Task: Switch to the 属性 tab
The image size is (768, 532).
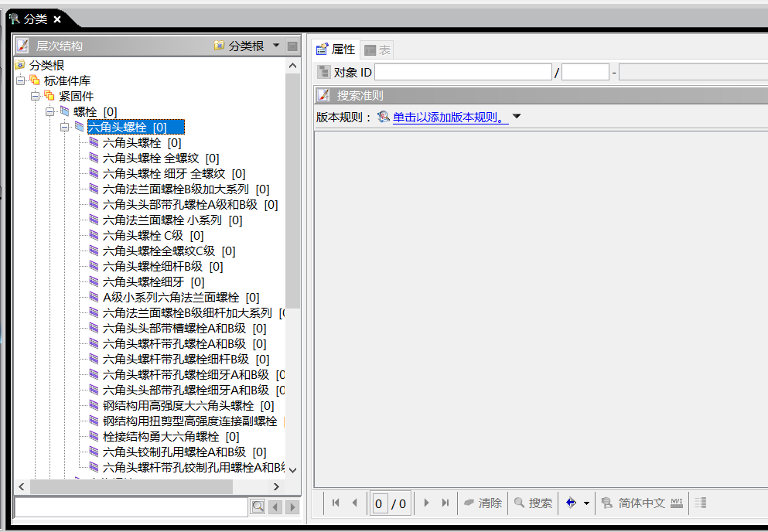Action: (336, 49)
